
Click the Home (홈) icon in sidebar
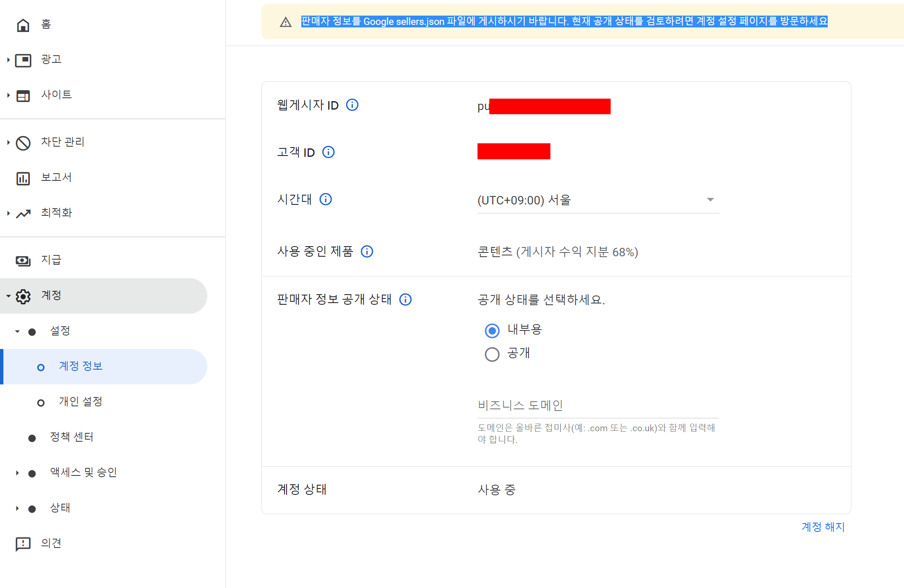pyautogui.click(x=23, y=25)
